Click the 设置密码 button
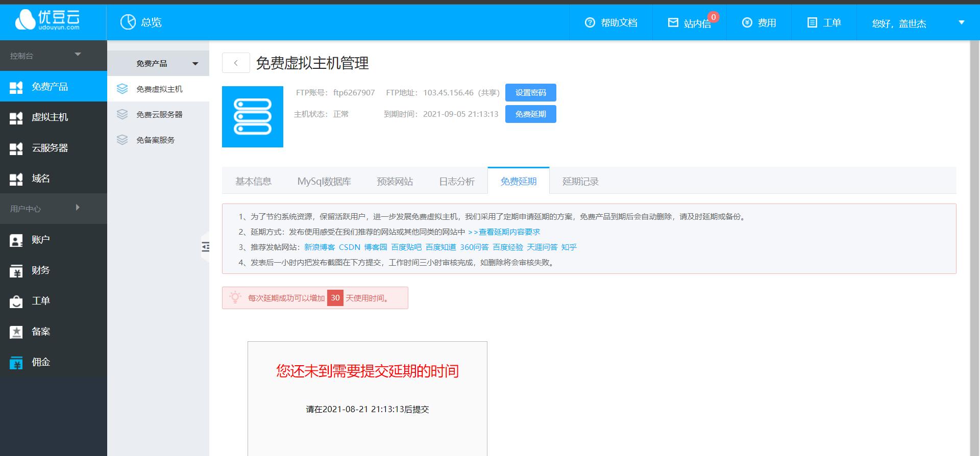The image size is (980, 456). 531,92
